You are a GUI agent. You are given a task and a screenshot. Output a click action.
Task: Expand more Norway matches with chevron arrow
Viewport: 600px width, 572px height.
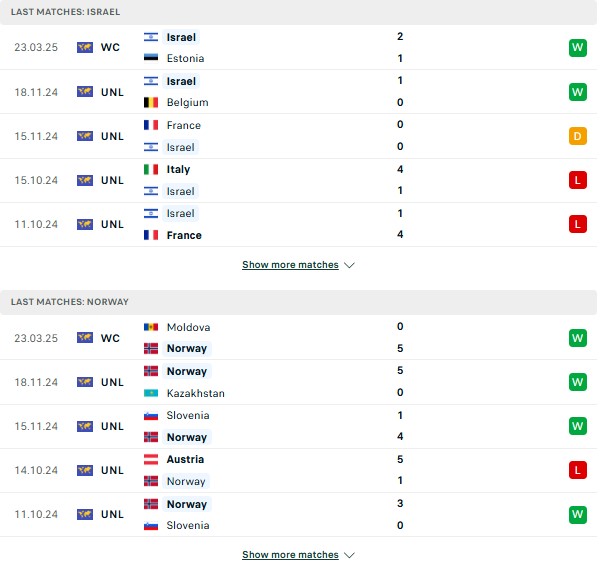tap(349, 555)
